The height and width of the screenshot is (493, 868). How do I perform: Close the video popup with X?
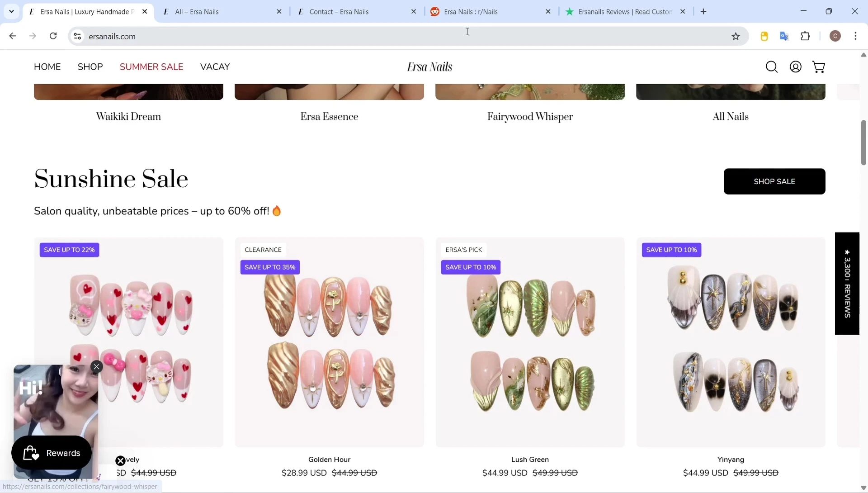click(x=97, y=367)
